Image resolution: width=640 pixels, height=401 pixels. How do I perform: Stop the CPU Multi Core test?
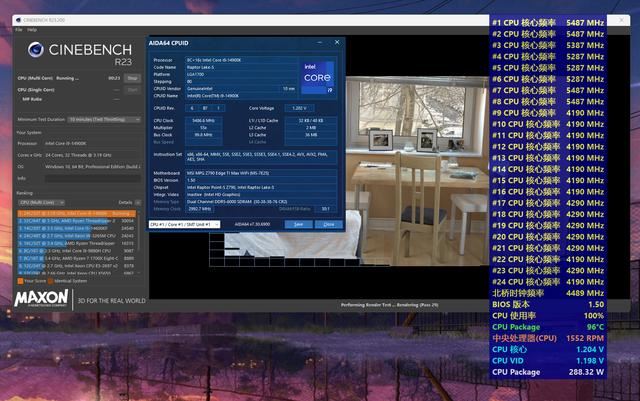coord(132,78)
